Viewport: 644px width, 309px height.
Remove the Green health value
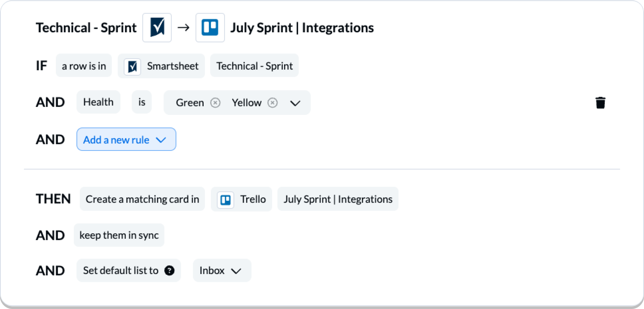click(x=215, y=103)
